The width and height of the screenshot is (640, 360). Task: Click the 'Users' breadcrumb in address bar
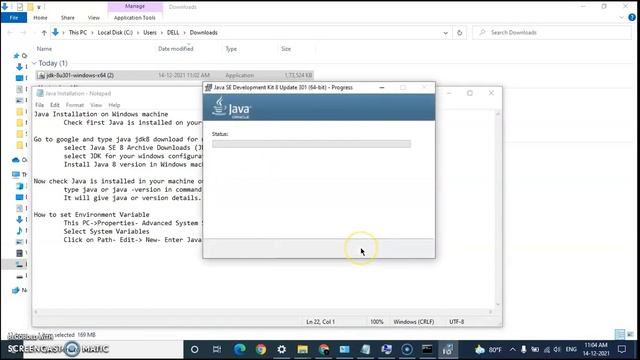[150, 32]
